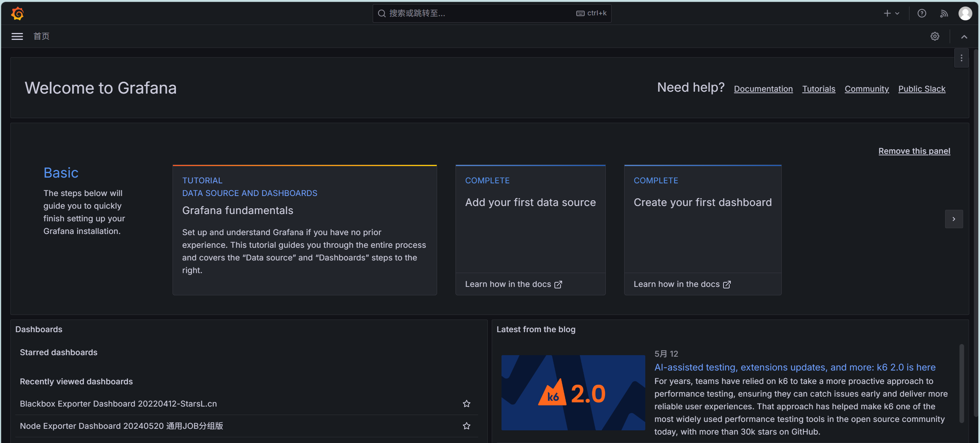Show next setup steps with arrow
Image resolution: width=980 pixels, height=443 pixels.
pyautogui.click(x=954, y=219)
